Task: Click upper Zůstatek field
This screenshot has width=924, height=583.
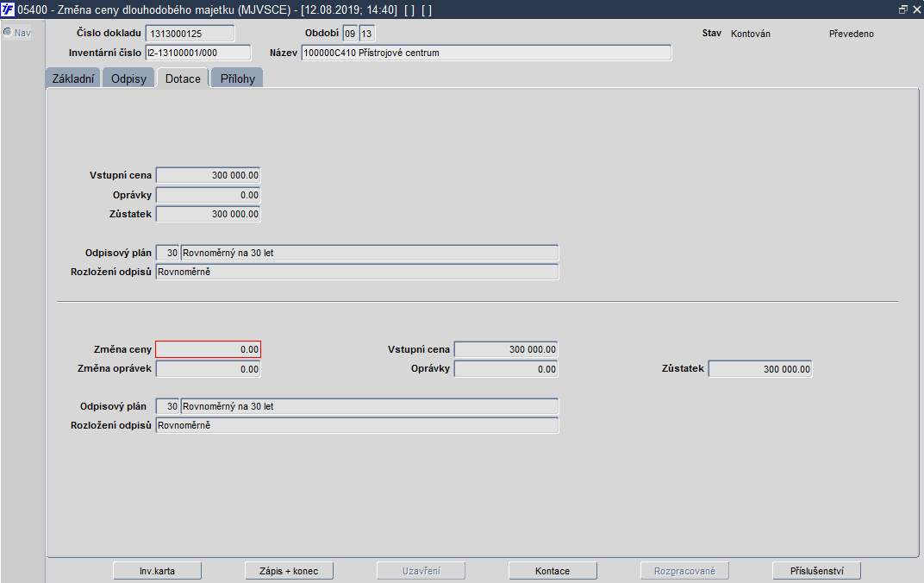Action: coord(208,214)
